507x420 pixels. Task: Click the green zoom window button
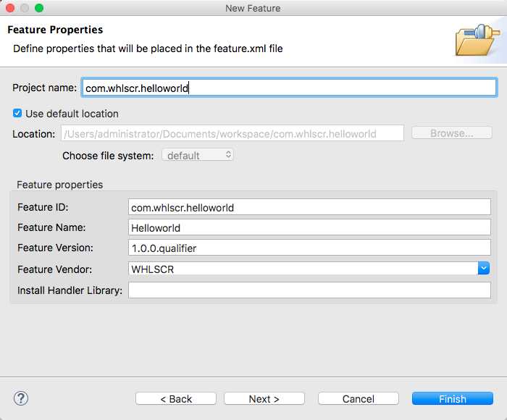(x=39, y=8)
